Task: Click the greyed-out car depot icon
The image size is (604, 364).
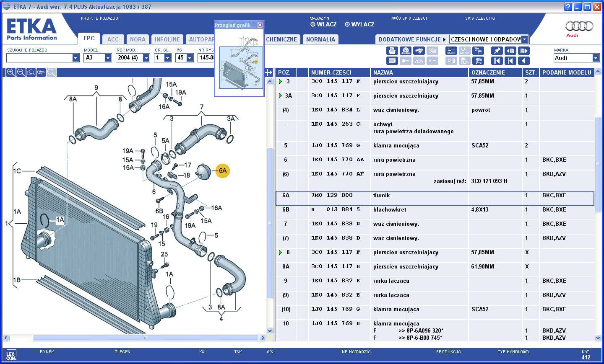Action: point(465,61)
